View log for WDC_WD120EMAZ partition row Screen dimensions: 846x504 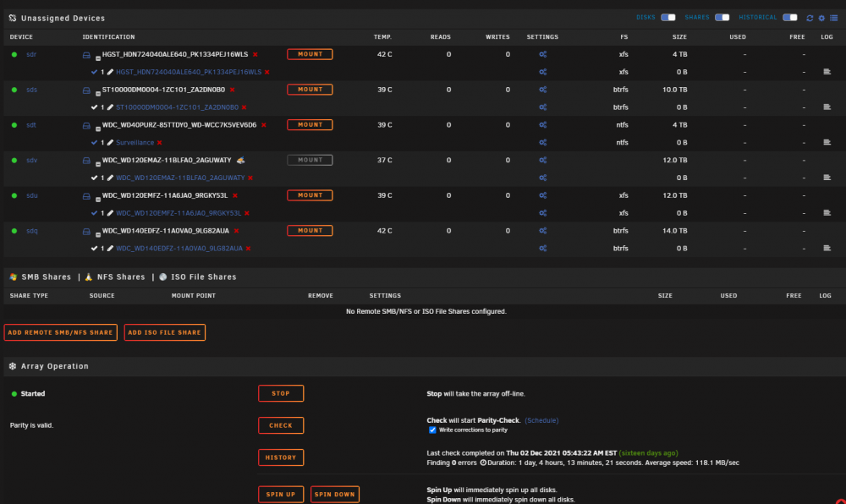827,178
